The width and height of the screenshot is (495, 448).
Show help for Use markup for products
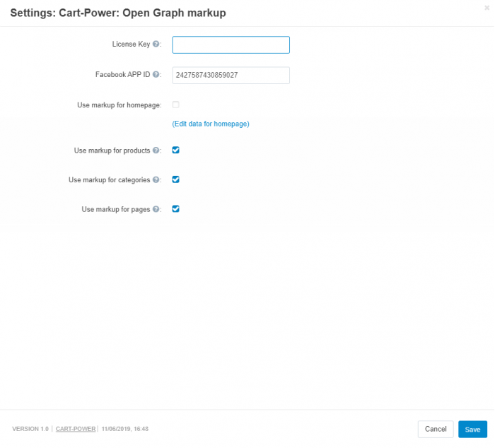tap(156, 151)
